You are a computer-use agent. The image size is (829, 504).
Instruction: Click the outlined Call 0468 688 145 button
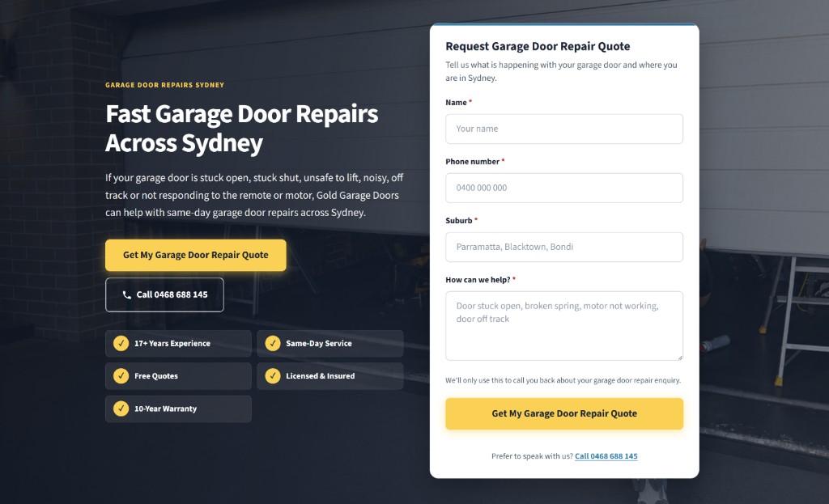point(164,294)
